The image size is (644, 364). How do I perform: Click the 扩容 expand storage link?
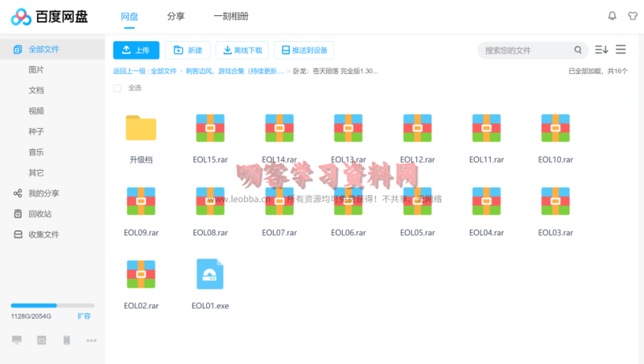[x=84, y=316]
